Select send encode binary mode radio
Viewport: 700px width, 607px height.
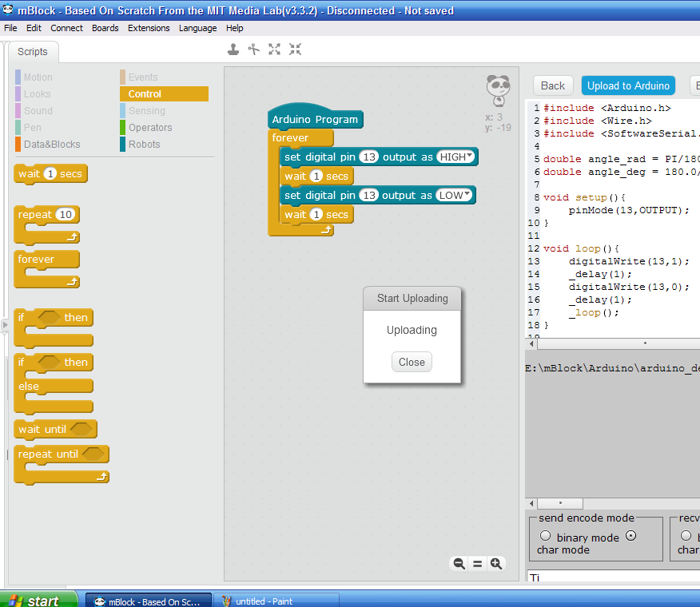click(546, 536)
